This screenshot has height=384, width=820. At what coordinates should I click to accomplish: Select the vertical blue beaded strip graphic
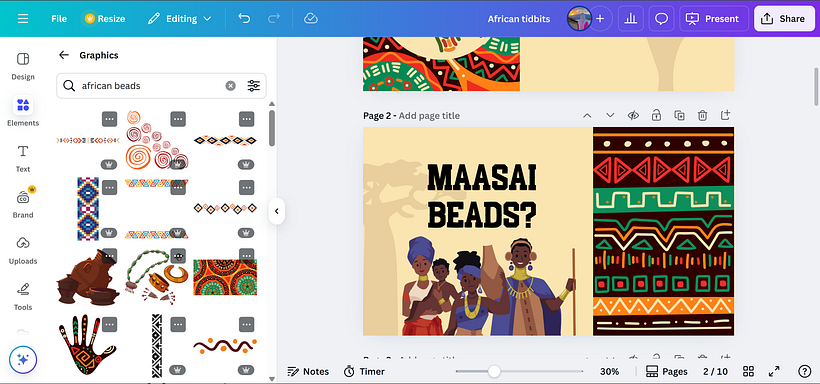click(88, 209)
